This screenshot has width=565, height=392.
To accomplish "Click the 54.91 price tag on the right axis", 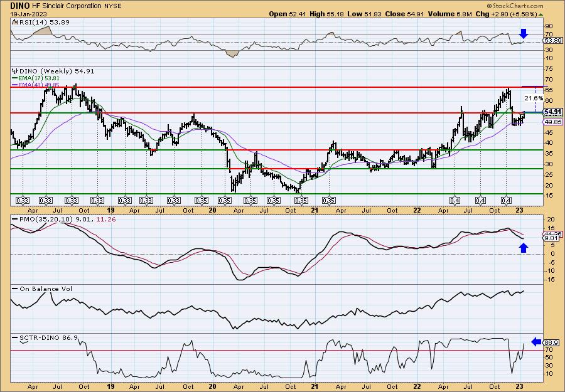I will [x=553, y=112].
